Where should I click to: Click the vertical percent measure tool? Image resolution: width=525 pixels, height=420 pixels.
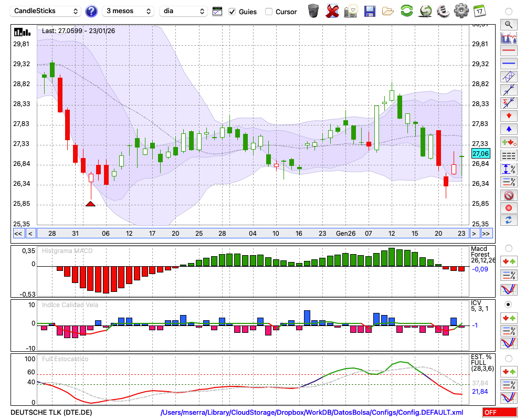[x=509, y=169]
